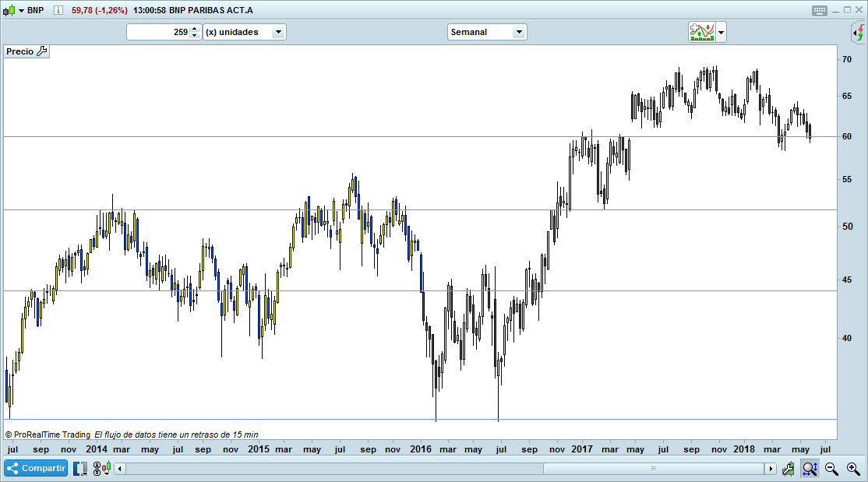The height and width of the screenshot is (482, 868).
Task: Open the BNP instrument info icon
Action: [x=58, y=11]
